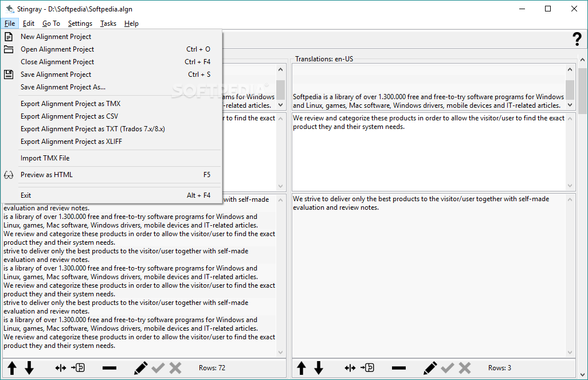Click merge segment icon in translations toolbar
Screen dimensions: 588x380
(x=367, y=367)
